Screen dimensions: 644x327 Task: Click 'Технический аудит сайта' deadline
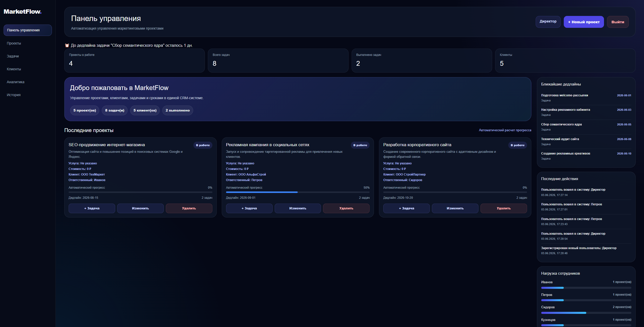pos(586,142)
